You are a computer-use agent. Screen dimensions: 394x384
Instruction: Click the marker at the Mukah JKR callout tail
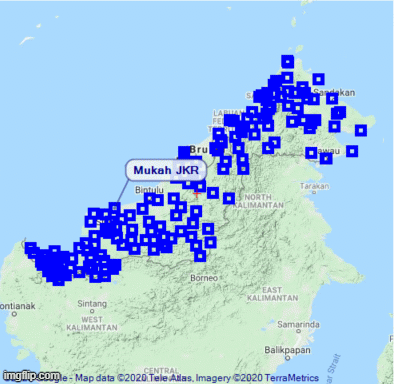click(114, 208)
